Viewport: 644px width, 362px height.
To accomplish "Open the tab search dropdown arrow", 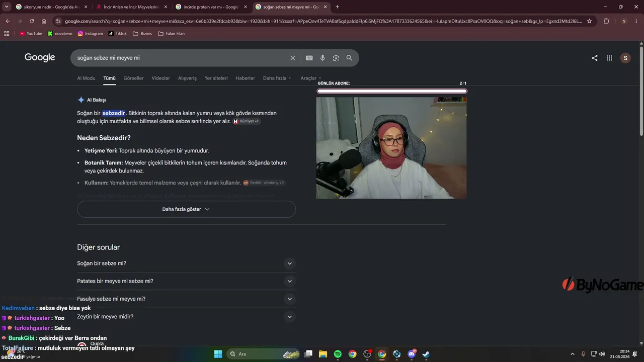I will click(7, 7).
